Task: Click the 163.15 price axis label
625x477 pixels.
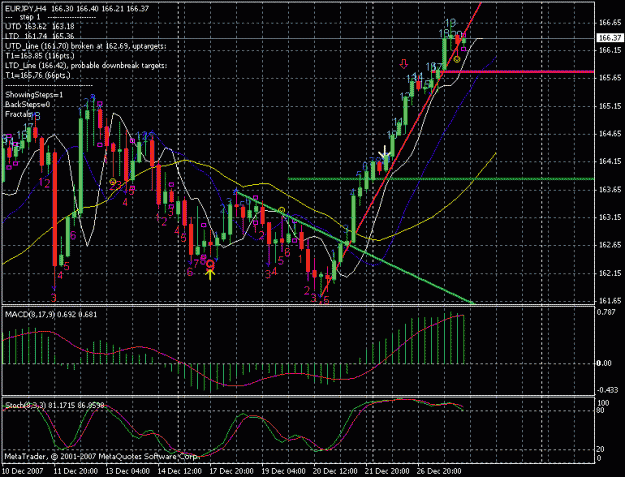Action: click(x=610, y=217)
